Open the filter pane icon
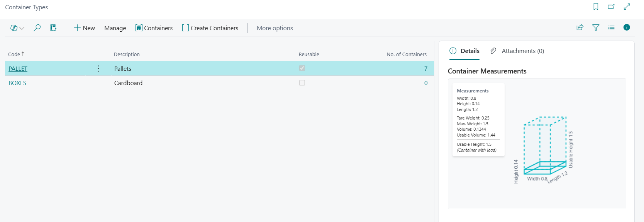The width and height of the screenshot is (644, 222). (x=596, y=27)
